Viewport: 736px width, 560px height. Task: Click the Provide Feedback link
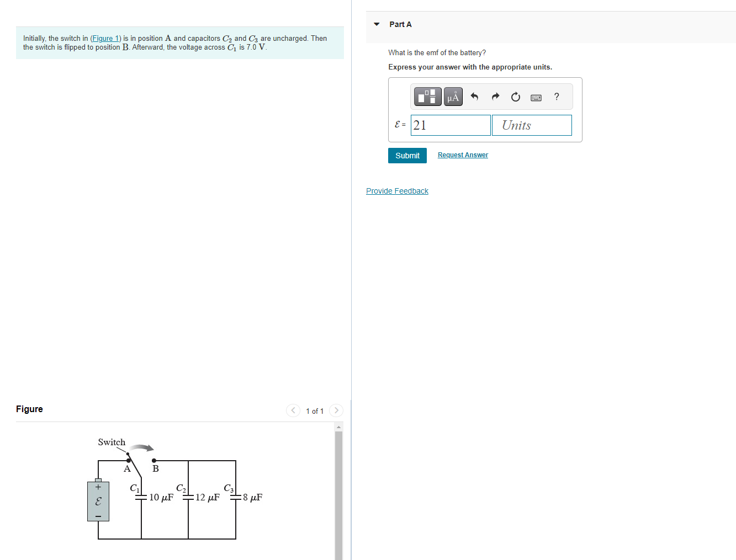[397, 190]
